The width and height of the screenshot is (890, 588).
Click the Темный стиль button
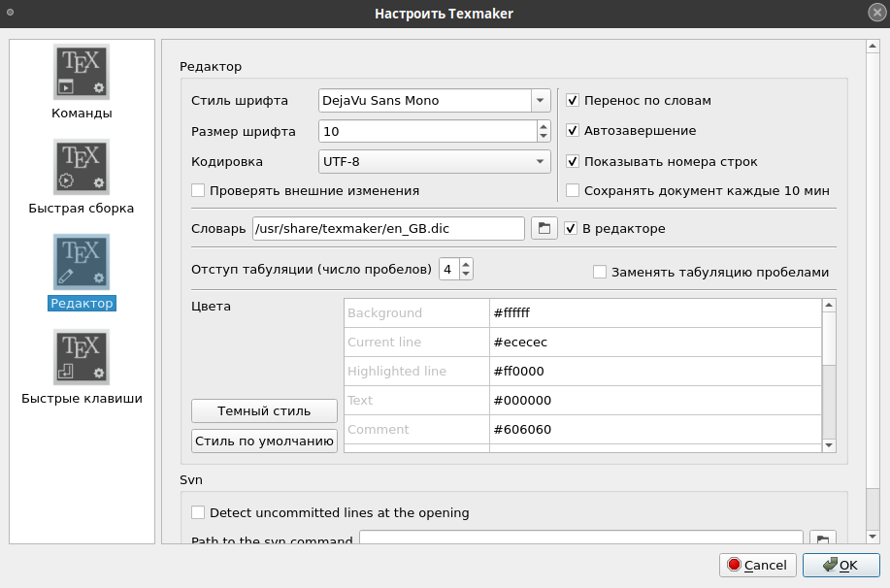pos(264,410)
